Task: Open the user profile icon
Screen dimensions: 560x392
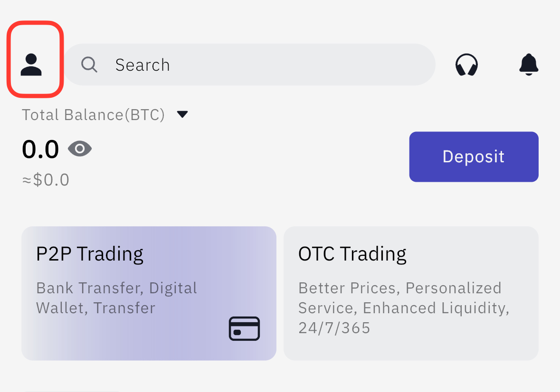Action: (31, 65)
